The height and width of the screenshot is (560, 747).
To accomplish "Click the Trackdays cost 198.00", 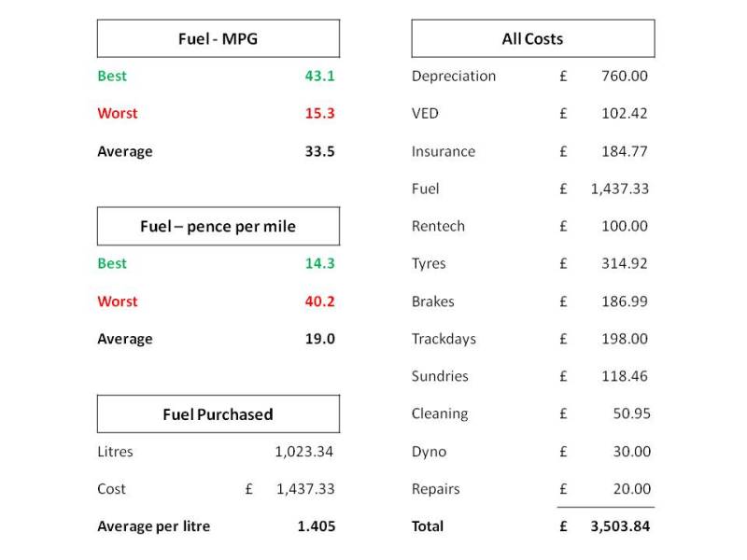I will pyautogui.click(x=625, y=339).
